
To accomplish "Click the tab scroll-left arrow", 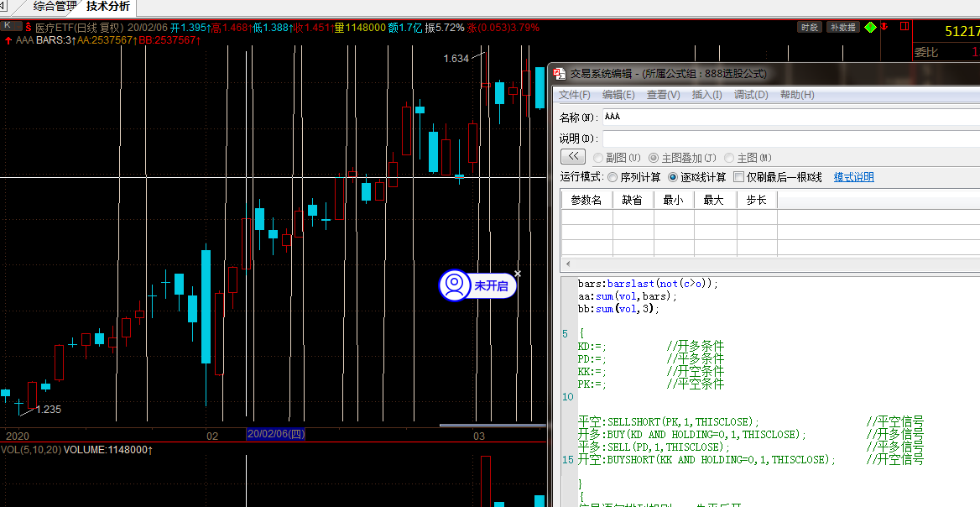I will coord(3,6).
